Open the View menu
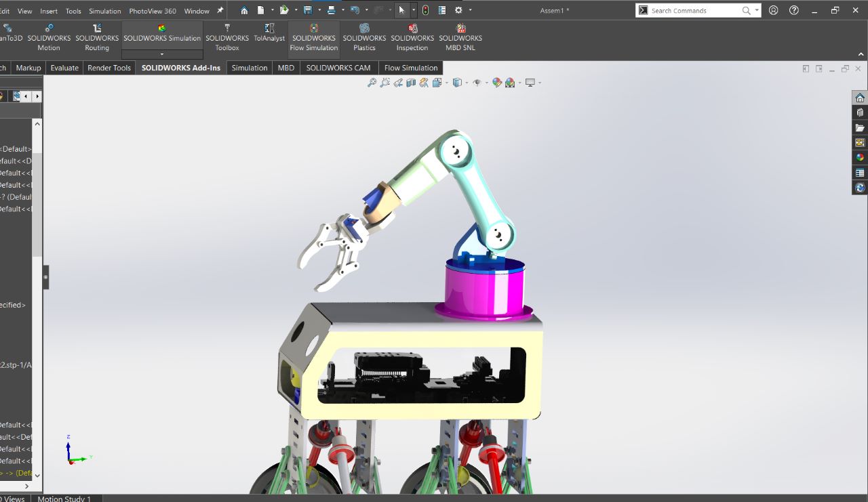The image size is (868, 502). click(24, 11)
